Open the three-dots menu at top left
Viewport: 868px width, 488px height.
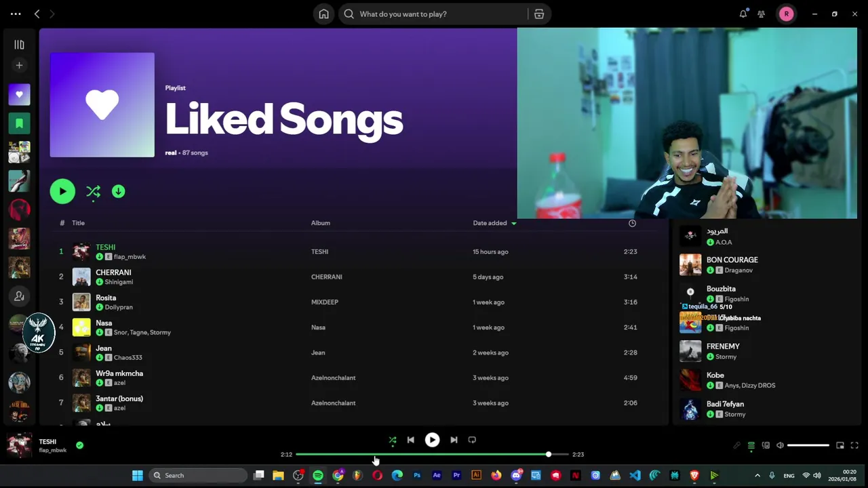pos(16,14)
